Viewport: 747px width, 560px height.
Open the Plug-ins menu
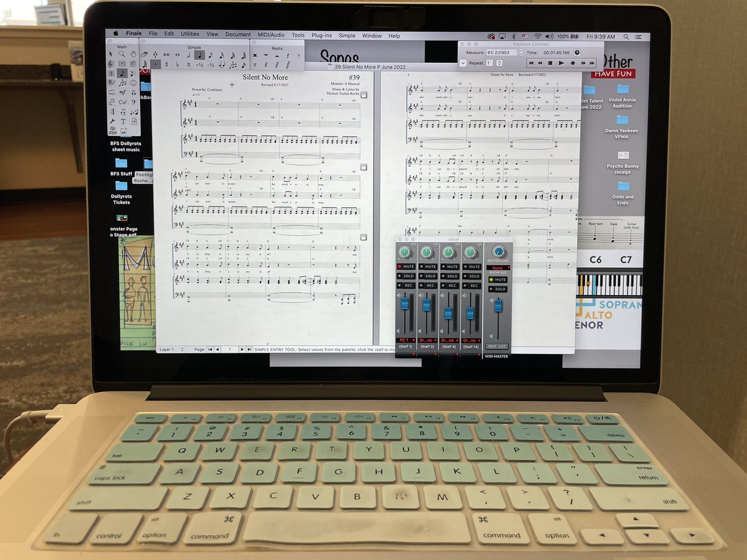click(x=322, y=35)
